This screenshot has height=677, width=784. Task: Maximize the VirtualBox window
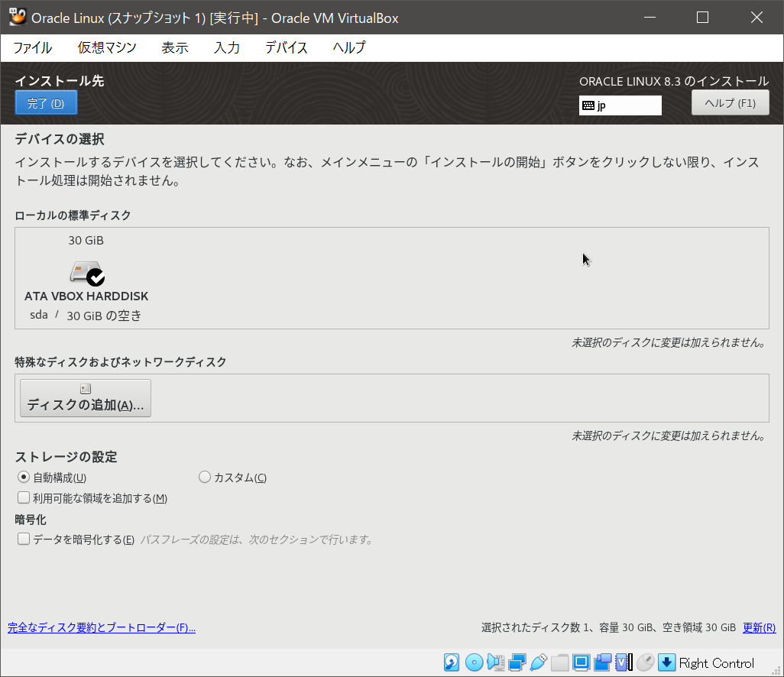[x=702, y=18]
